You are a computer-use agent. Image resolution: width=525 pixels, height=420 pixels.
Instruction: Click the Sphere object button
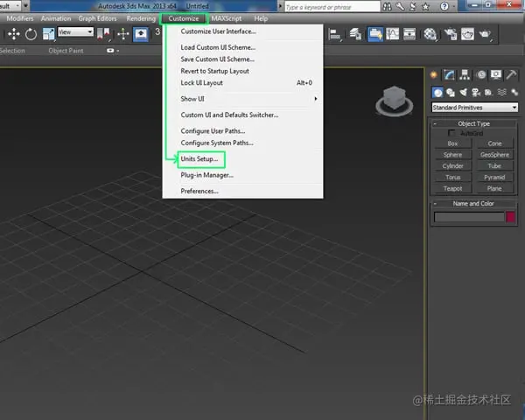click(452, 155)
